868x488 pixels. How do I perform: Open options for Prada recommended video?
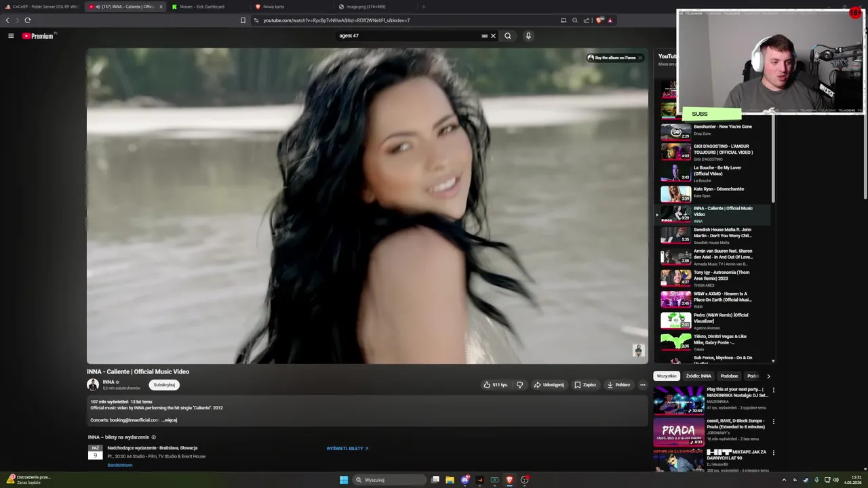tap(773, 422)
